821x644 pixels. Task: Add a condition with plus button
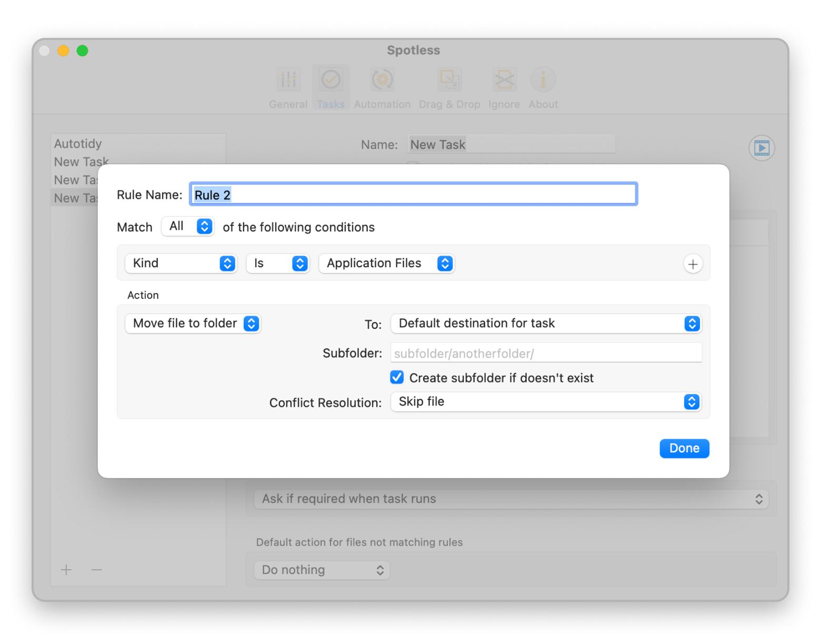coord(693,264)
